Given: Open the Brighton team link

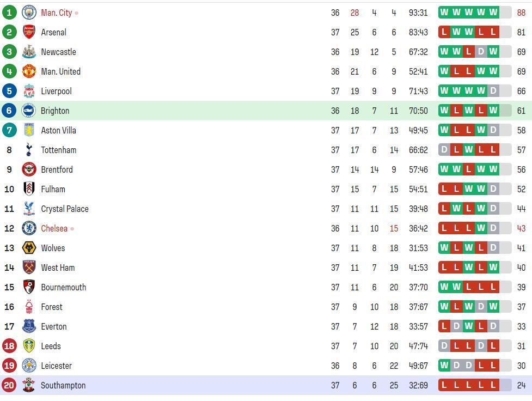Looking at the screenshot, I should 55,111.
